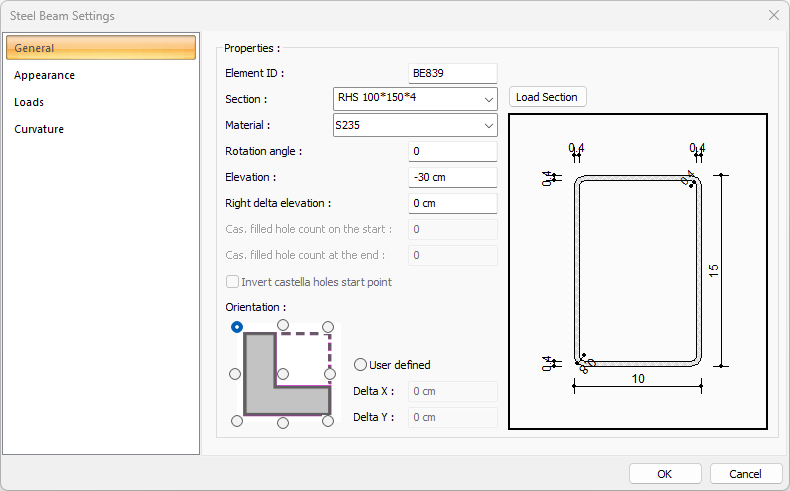Click the RHS section preview drawing

tap(638, 271)
